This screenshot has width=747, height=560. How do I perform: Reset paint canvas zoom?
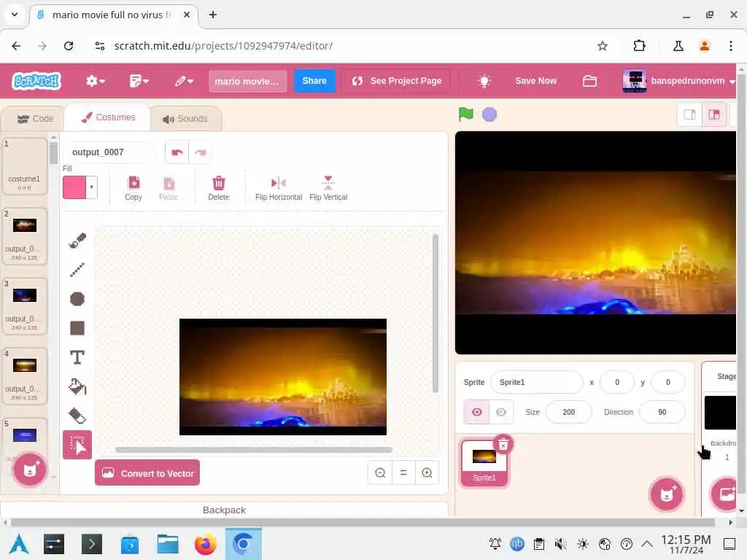[x=403, y=472]
